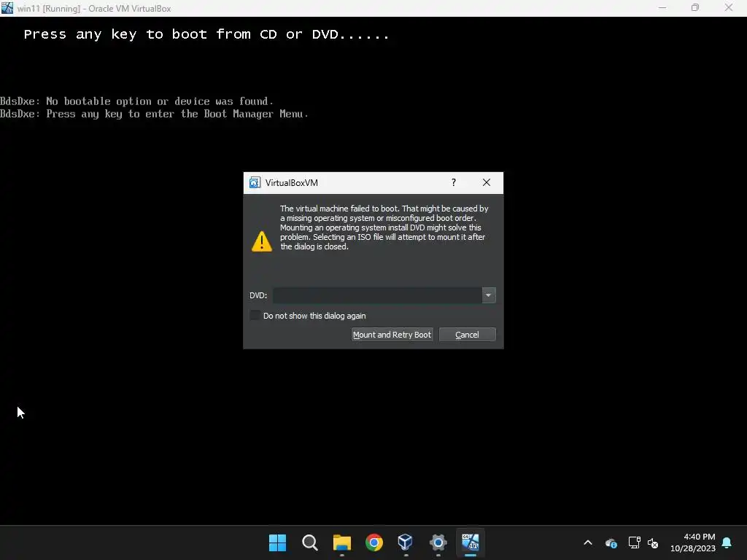The image size is (747, 560).
Task: Click the yellow warning triangle icon
Action: point(262,241)
